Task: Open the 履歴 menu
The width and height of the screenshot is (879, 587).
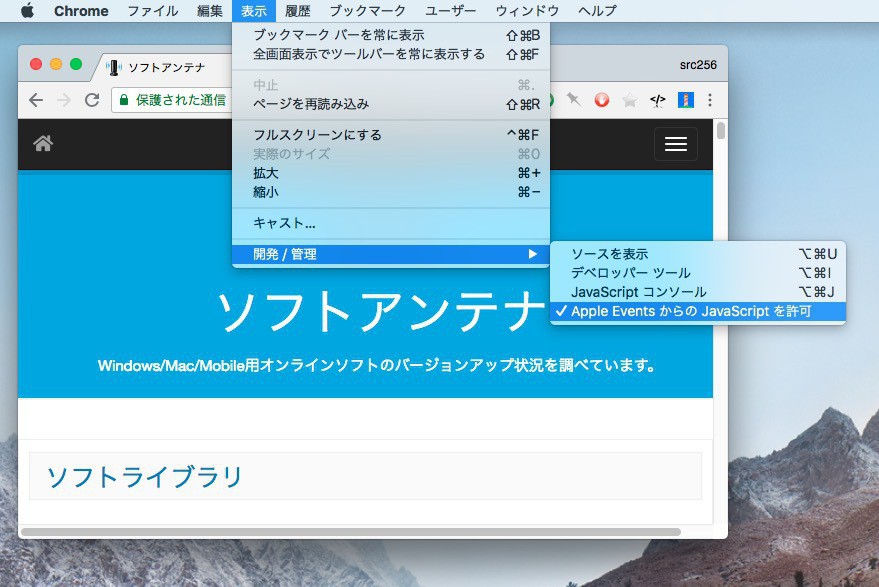Action: [x=298, y=11]
